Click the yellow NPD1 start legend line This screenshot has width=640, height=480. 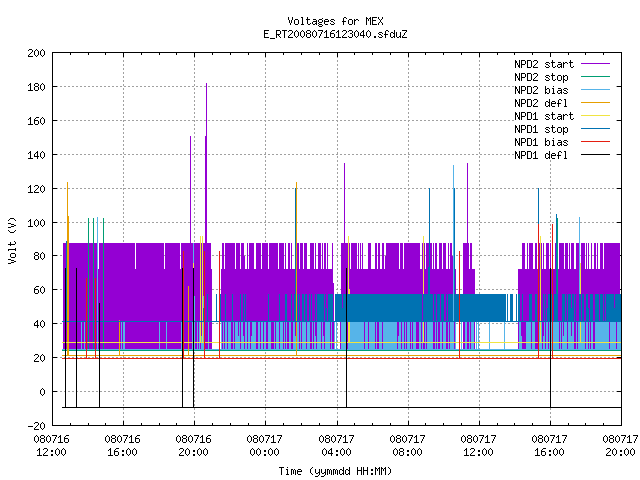tap(595, 116)
